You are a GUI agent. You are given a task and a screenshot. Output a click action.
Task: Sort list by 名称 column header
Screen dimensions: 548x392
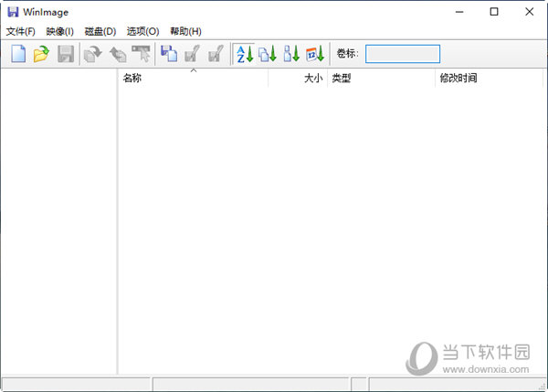(x=194, y=78)
